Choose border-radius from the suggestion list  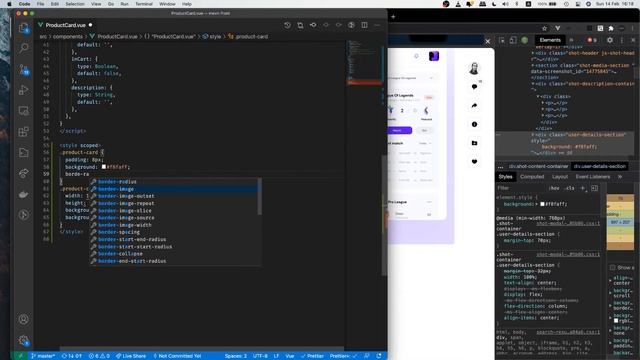click(x=174, y=182)
